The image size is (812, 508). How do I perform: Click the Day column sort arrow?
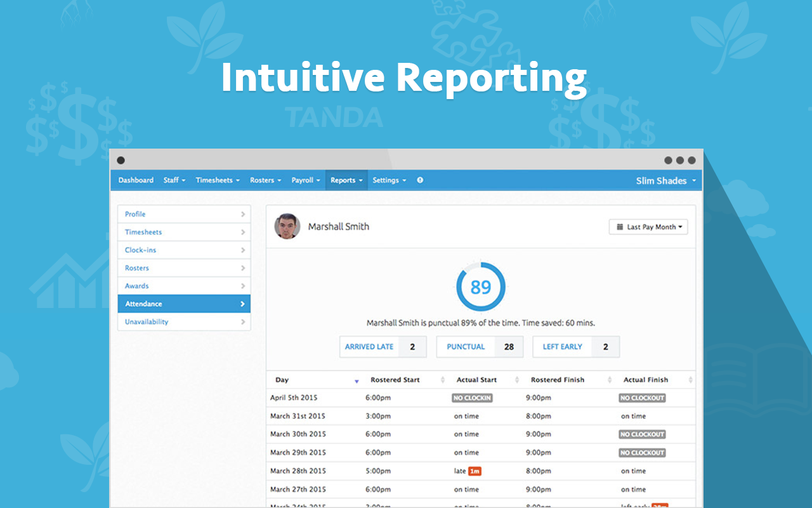tap(357, 380)
